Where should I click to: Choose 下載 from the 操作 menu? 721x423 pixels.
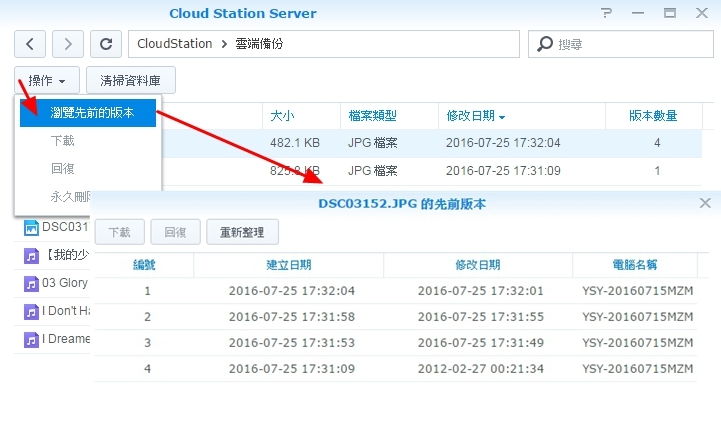(62, 141)
